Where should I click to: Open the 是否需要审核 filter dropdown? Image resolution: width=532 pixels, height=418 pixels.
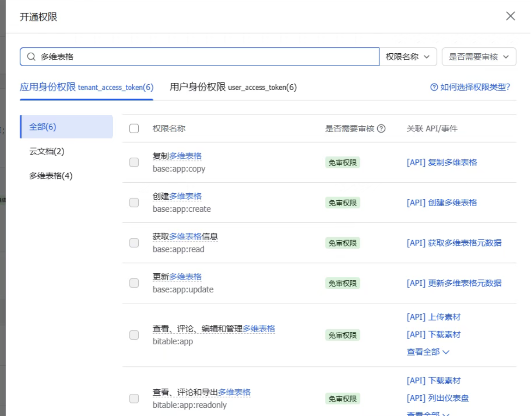pos(478,57)
